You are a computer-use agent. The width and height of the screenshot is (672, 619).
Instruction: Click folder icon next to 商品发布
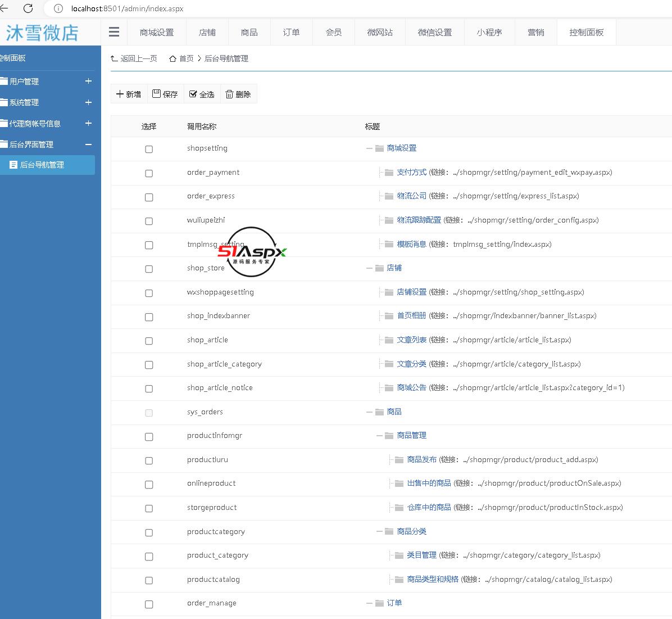click(x=399, y=460)
